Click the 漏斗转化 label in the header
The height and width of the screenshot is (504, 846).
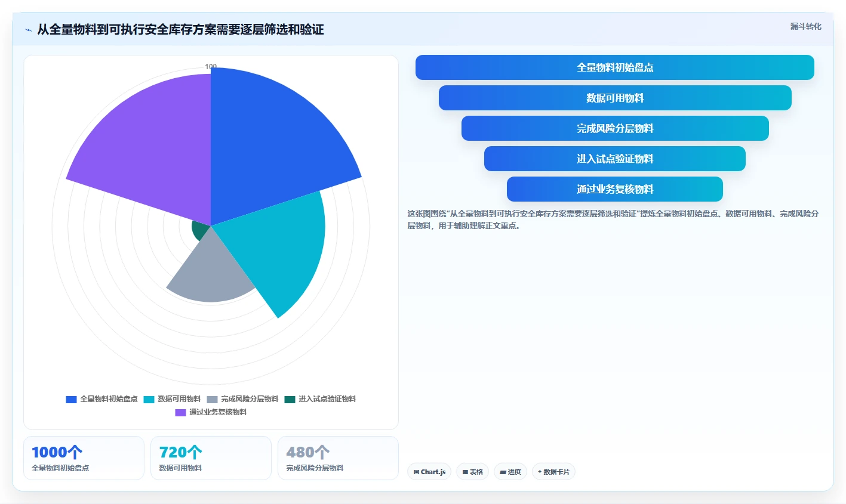(x=805, y=26)
